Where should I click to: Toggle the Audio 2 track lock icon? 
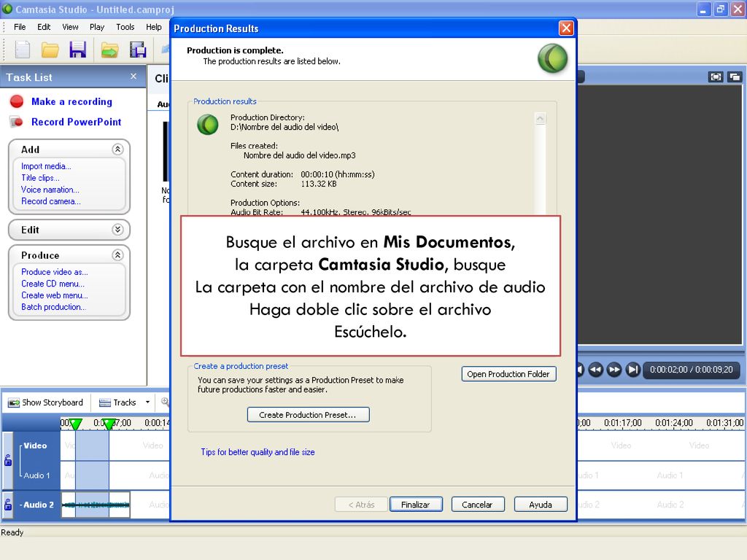(7, 505)
